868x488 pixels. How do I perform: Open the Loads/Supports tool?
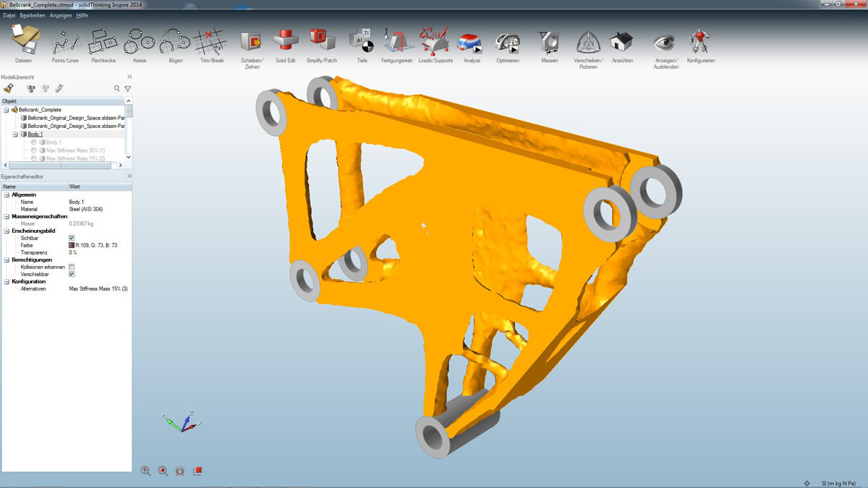(435, 43)
